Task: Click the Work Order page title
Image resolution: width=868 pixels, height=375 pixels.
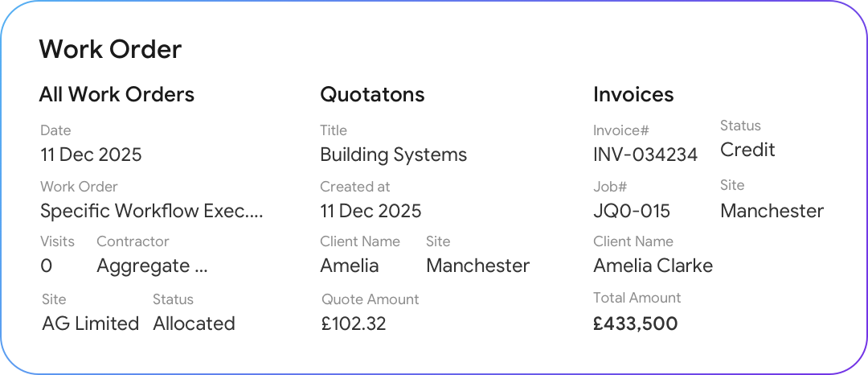Action: 110,50
